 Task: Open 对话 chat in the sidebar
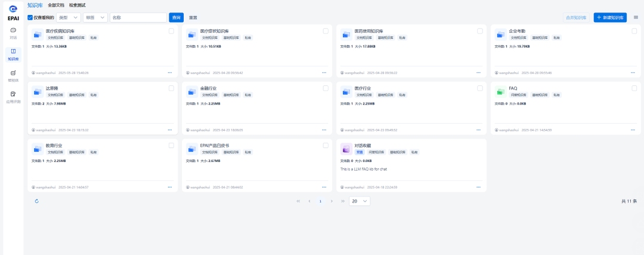13,33
